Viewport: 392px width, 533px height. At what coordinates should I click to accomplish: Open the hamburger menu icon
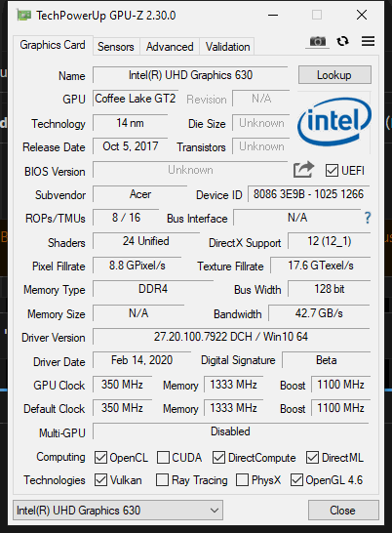coord(368,41)
